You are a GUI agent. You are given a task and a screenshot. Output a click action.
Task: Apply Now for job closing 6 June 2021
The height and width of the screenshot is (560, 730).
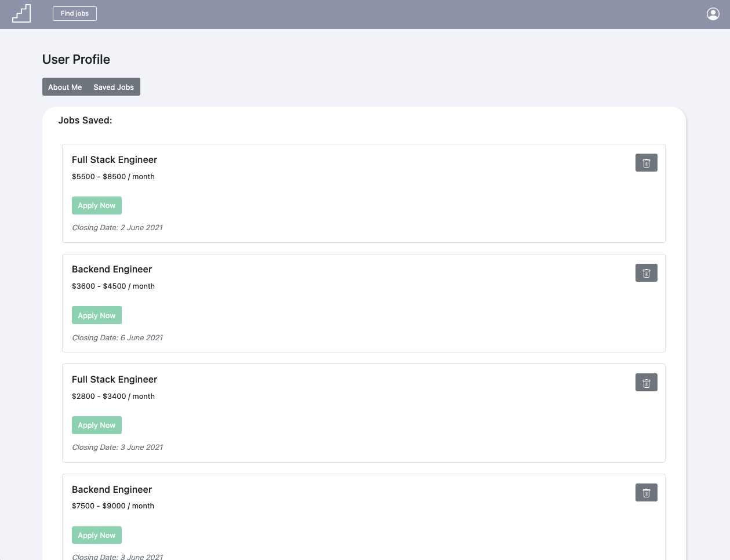[x=97, y=315]
